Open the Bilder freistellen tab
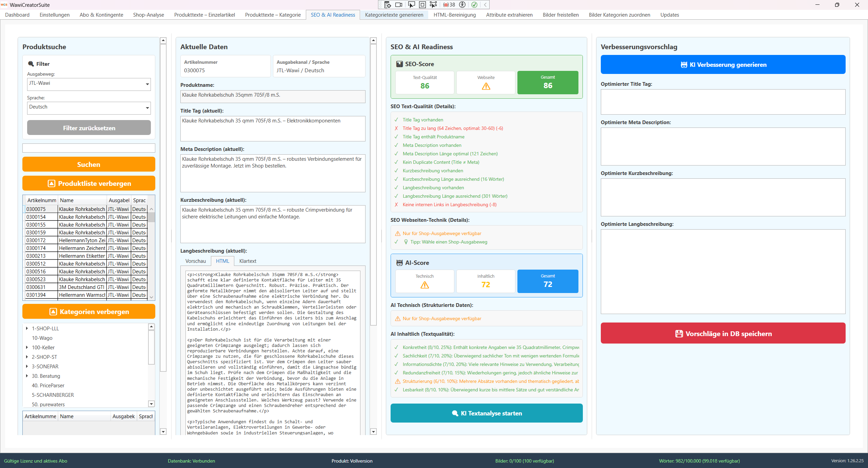 (x=560, y=15)
